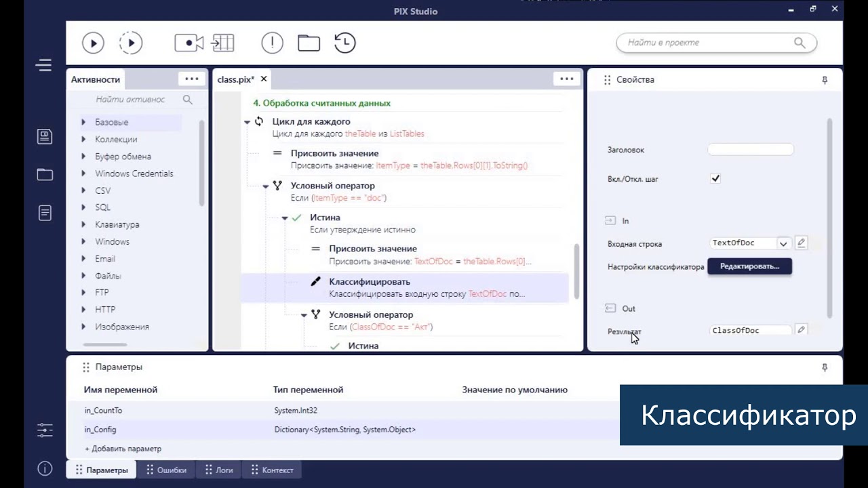Click the Добавить параметр link
The width and height of the screenshot is (868, 488).
click(123, 449)
